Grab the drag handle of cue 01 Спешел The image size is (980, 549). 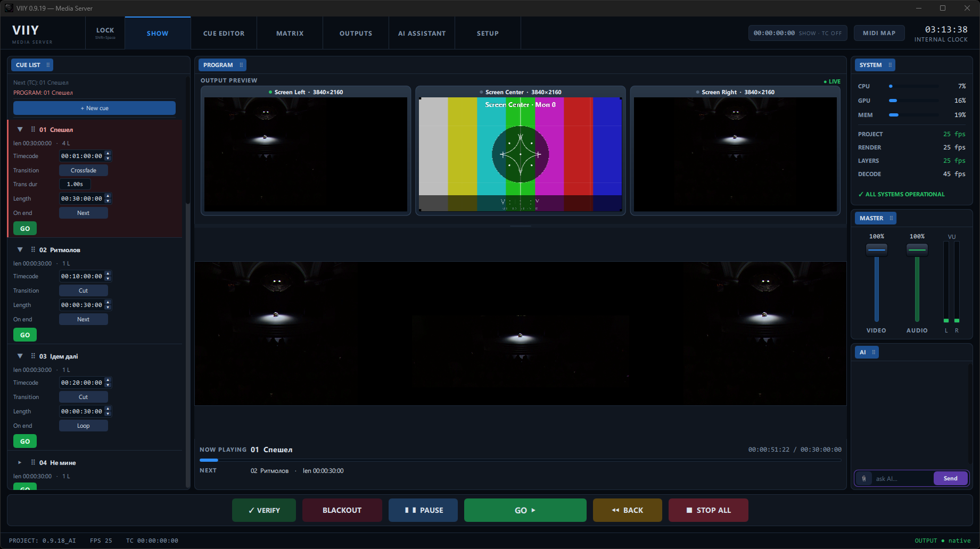tap(33, 129)
